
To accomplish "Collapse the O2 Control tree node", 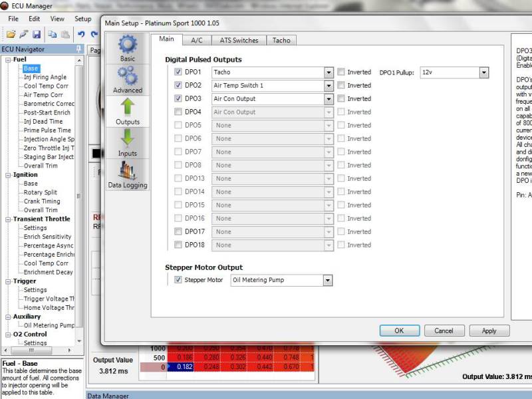I will point(8,334).
